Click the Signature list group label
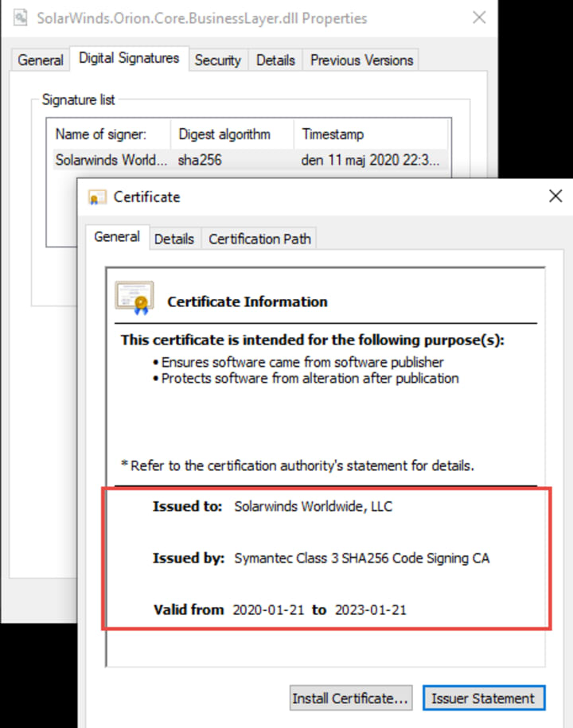This screenshot has height=728, width=573. click(x=79, y=99)
